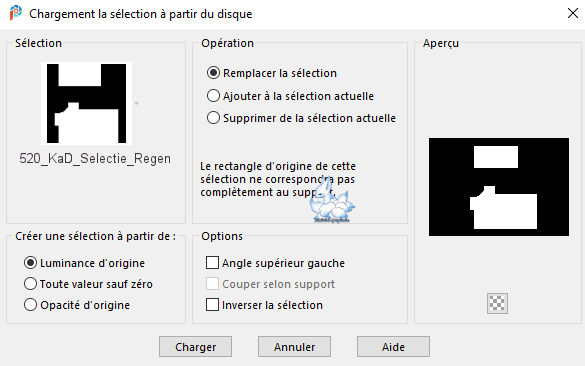Close the Chargement la sélection dialog
The image size is (585, 366).
click(x=573, y=13)
